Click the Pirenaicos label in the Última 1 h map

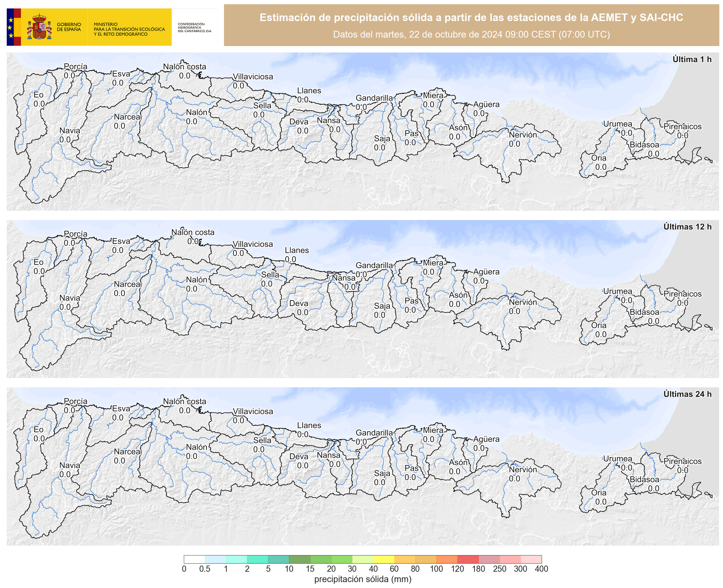[683, 126]
